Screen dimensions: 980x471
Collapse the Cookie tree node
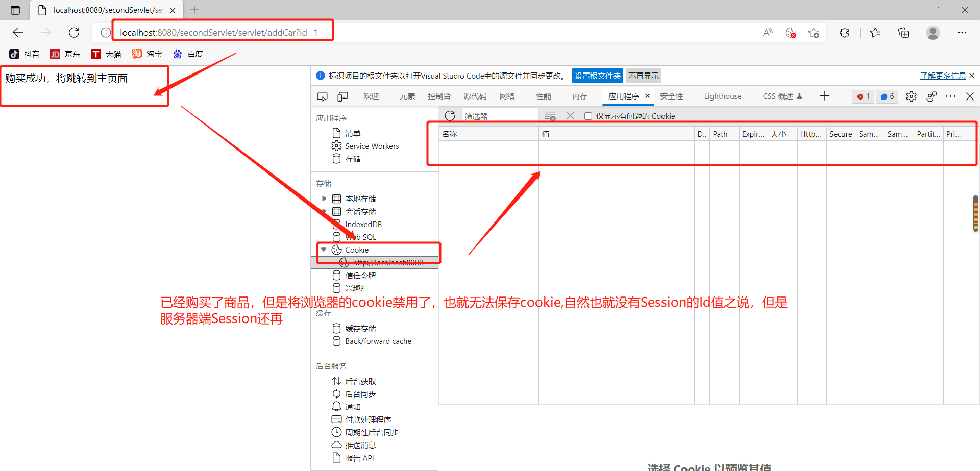click(324, 250)
